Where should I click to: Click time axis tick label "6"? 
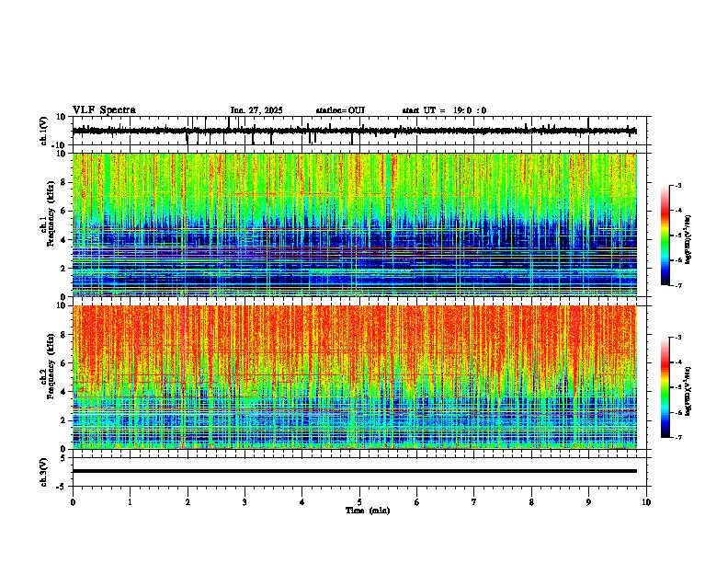417,502
